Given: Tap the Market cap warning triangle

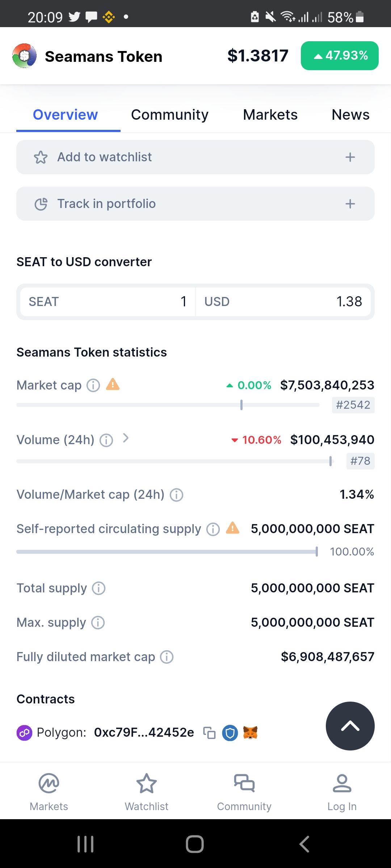Looking at the screenshot, I should coord(113,384).
